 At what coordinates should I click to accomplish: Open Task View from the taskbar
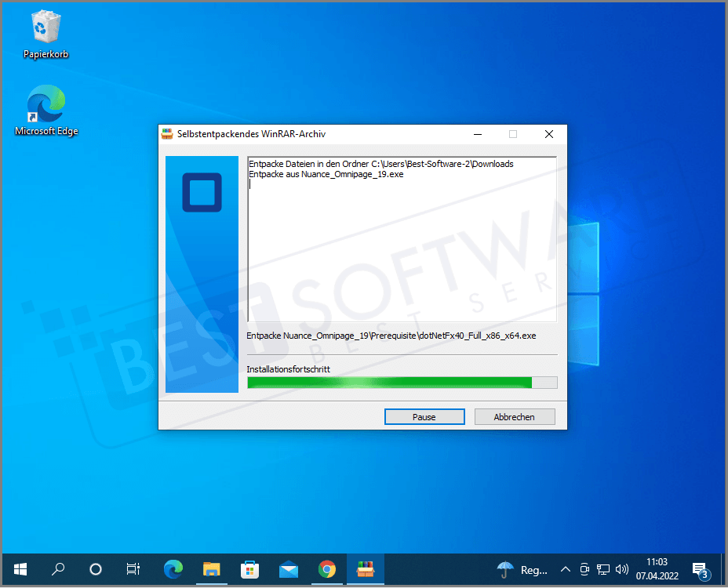(133, 570)
